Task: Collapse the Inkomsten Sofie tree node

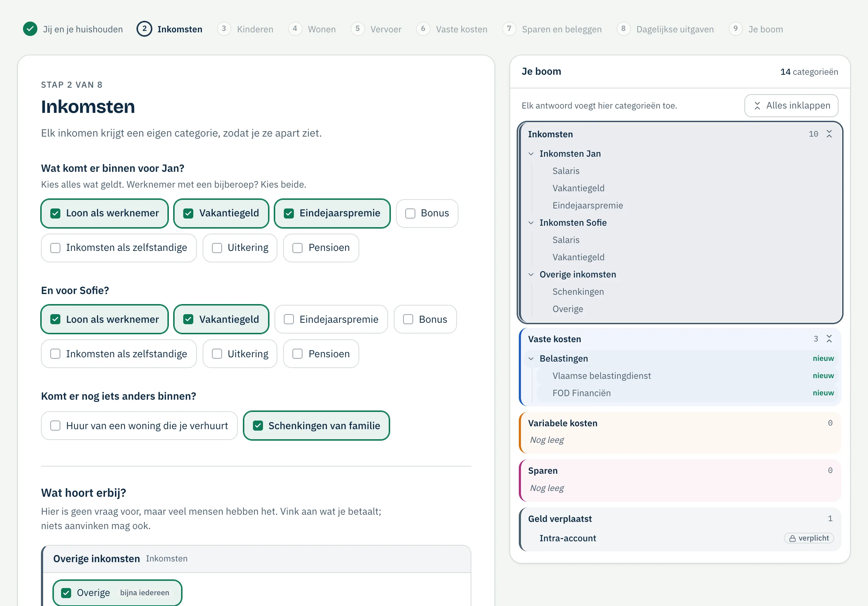Action: click(x=531, y=223)
